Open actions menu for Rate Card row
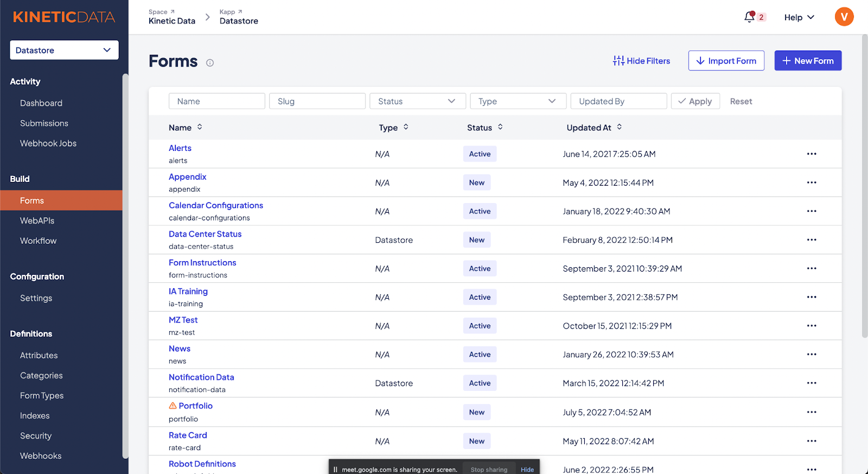 click(812, 441)
